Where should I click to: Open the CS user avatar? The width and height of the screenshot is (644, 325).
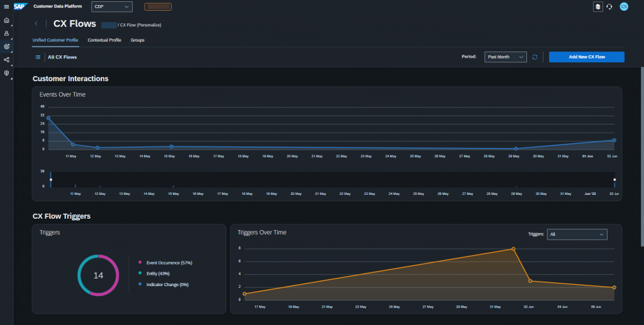coord(624,6)
